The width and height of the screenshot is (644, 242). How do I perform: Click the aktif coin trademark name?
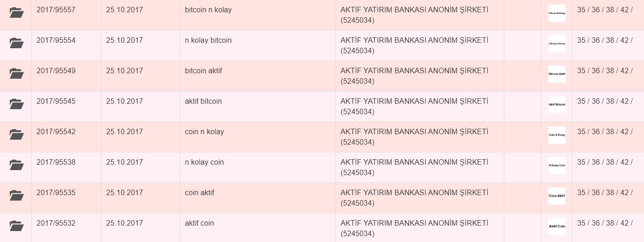(199, 223)
